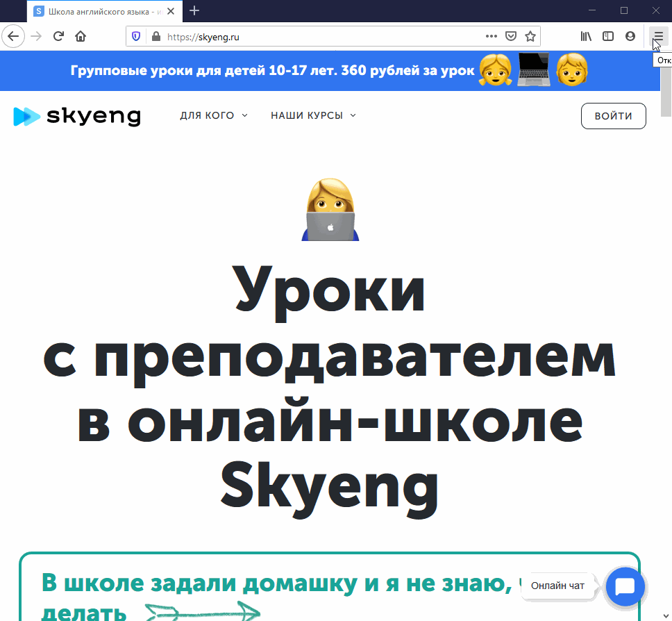Viewport: 672px width, 621px height.
Task: Open the browser home page
Action: point(81,36)
